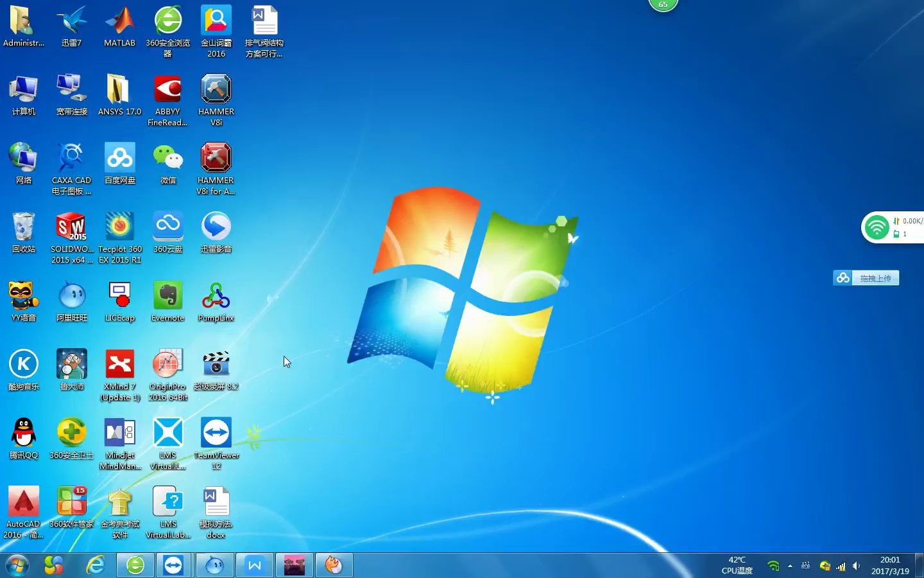Click the green 65 acceleration ball
Screen dimensions: 924x578
point(663,5)
